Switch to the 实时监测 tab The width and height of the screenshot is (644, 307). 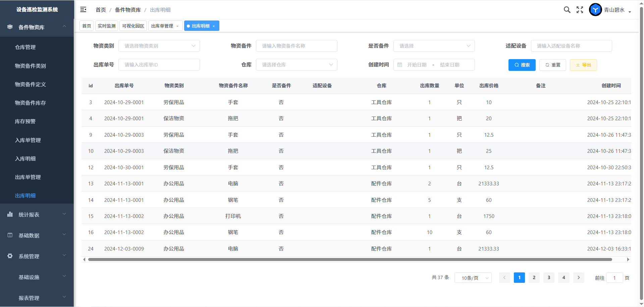point(107,26)
